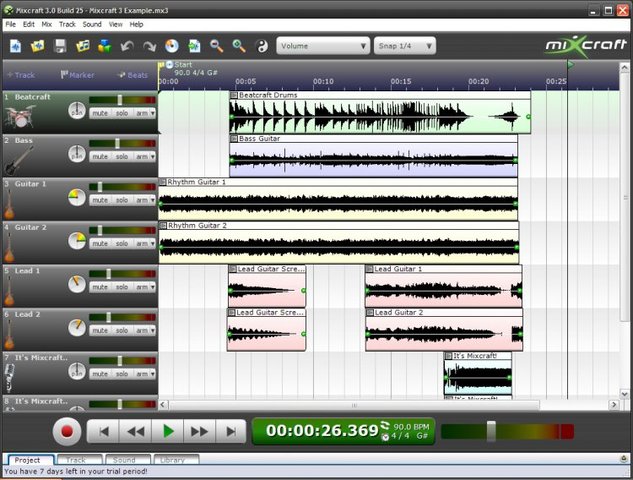Screen dimensions: 633x480
Task: Open the Snap 1/4 dropdown
Action: click(x=405, y=46)
